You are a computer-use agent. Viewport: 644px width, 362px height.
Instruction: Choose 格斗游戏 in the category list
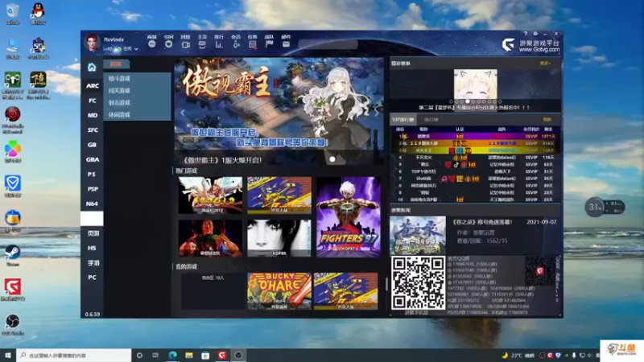point(119,78)
